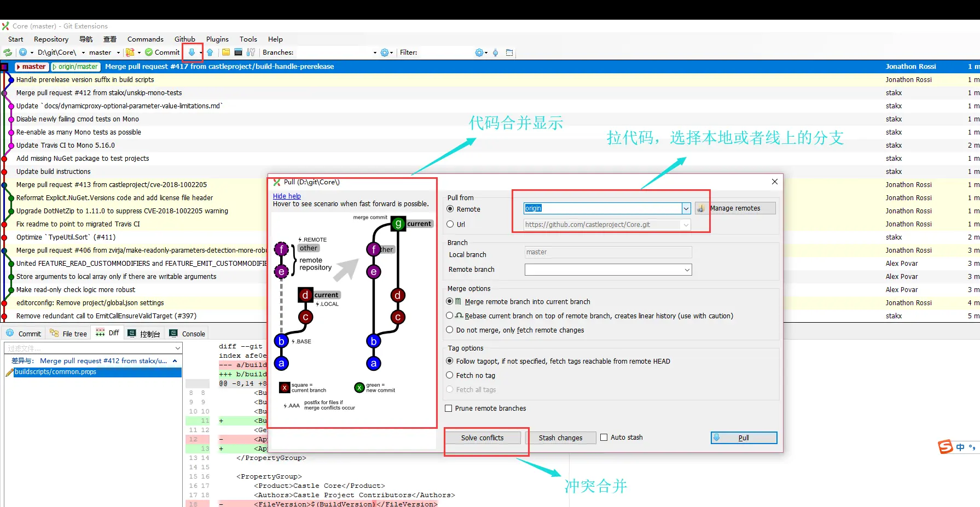Switch to the File tree tab

click(x=68, y=334)
